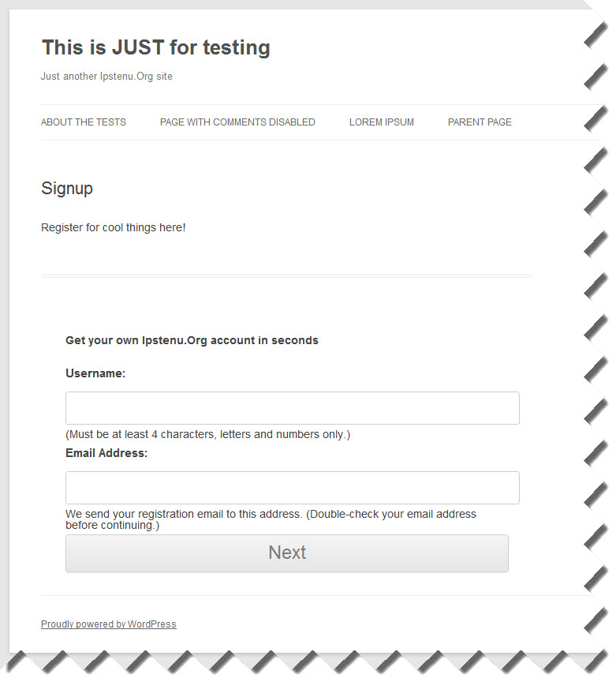Go to PAGE WITH COMMENTS DISABLED
The image size is (616, 682).
click(x=237, y=122)
